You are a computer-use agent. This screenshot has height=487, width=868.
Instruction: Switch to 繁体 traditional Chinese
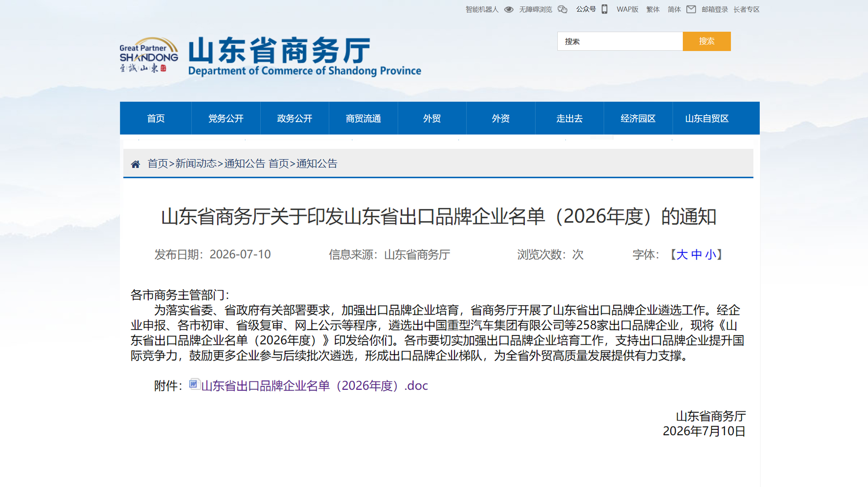point(653,9)
